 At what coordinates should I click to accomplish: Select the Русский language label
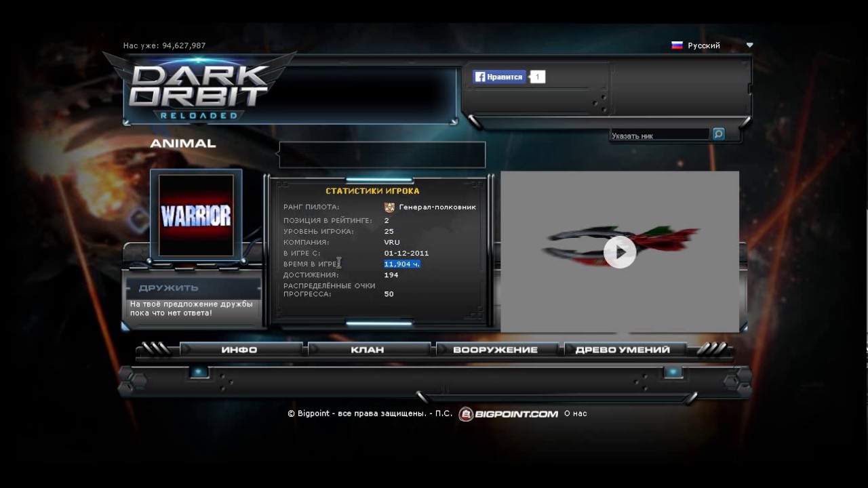click(704, 45)
